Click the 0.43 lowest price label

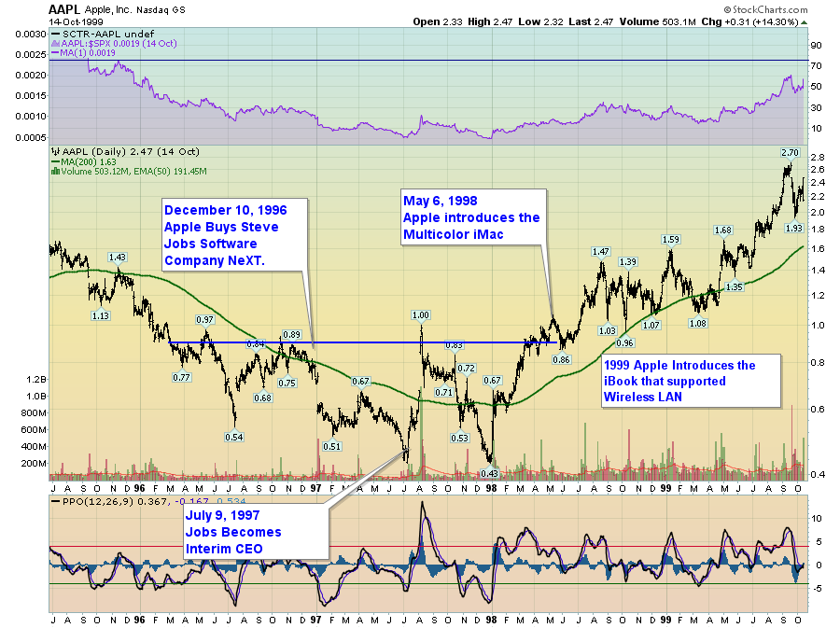(x=489, y=473)
